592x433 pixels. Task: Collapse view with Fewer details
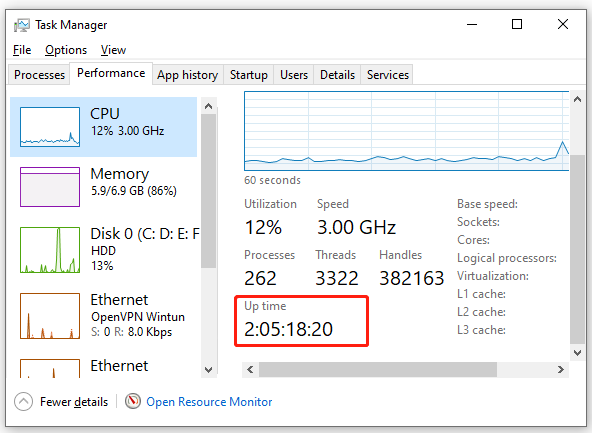point(74,402)
